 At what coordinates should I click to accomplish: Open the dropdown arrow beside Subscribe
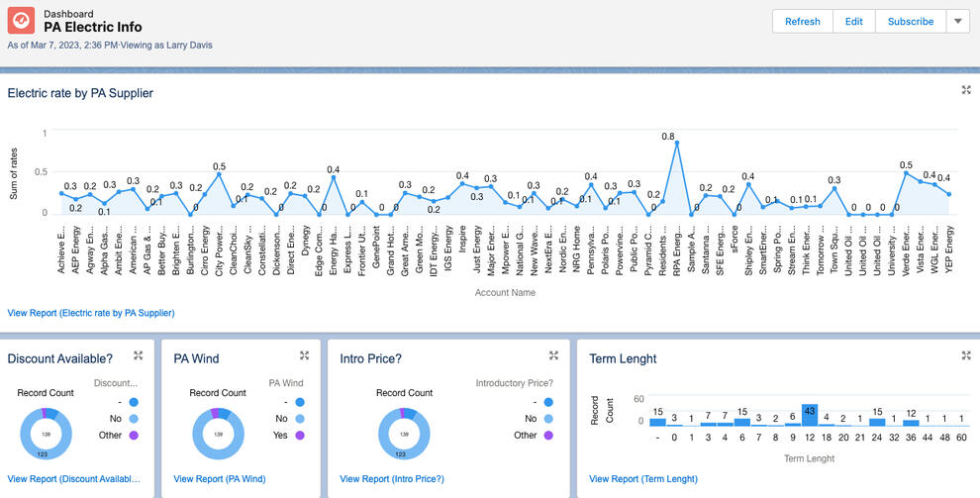[x=958, y=21]
